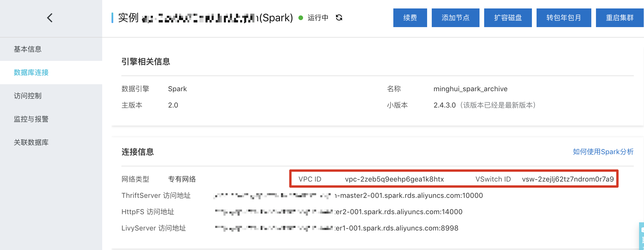Screen dimensions: 644x250
Task: Click the main version value 2.0
Action: tap(173, 105)
